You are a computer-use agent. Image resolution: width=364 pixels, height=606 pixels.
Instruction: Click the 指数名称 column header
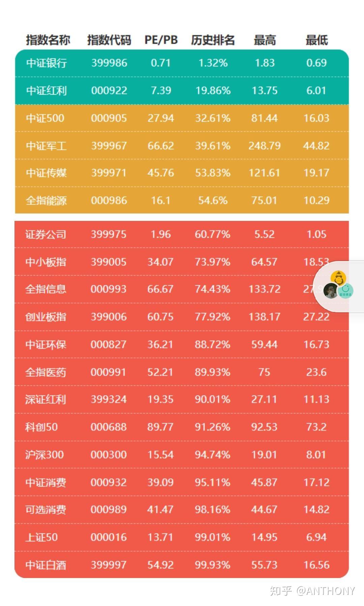48,40
